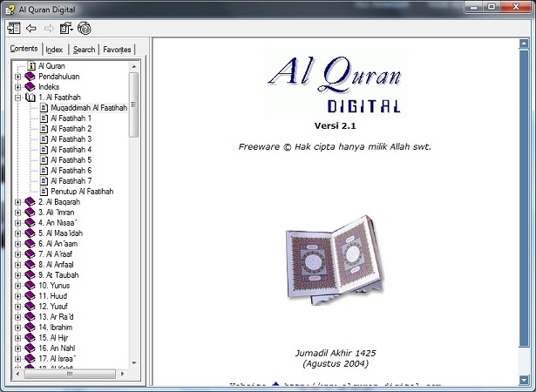Click the Al Quran Digital title bar icon

pyautogui.click(x=10, y=10)
